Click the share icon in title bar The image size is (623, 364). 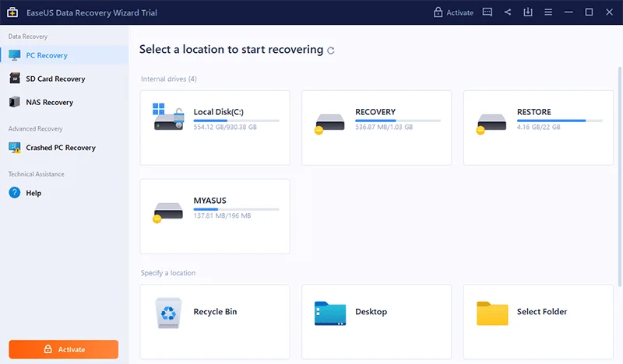[x=508, y=12]
